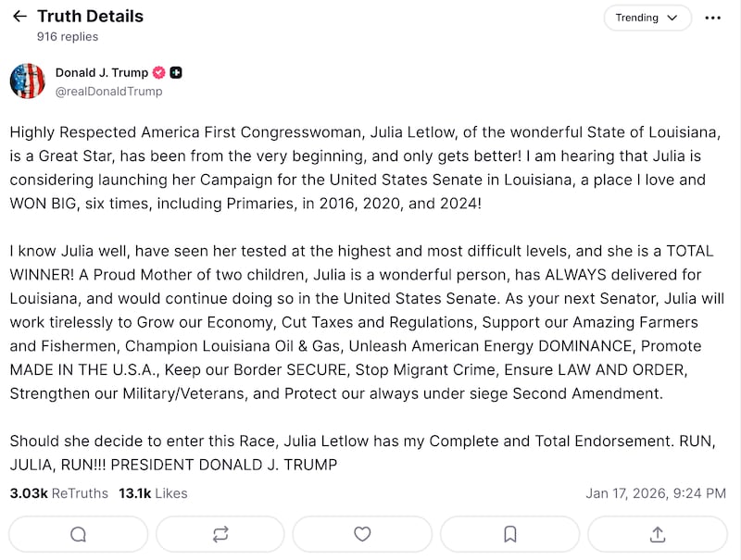Viewport: 741px width, 560px height.
Task: Click the closing paragraph starting 'Should she decide'
Action: (x=361, y=453)
